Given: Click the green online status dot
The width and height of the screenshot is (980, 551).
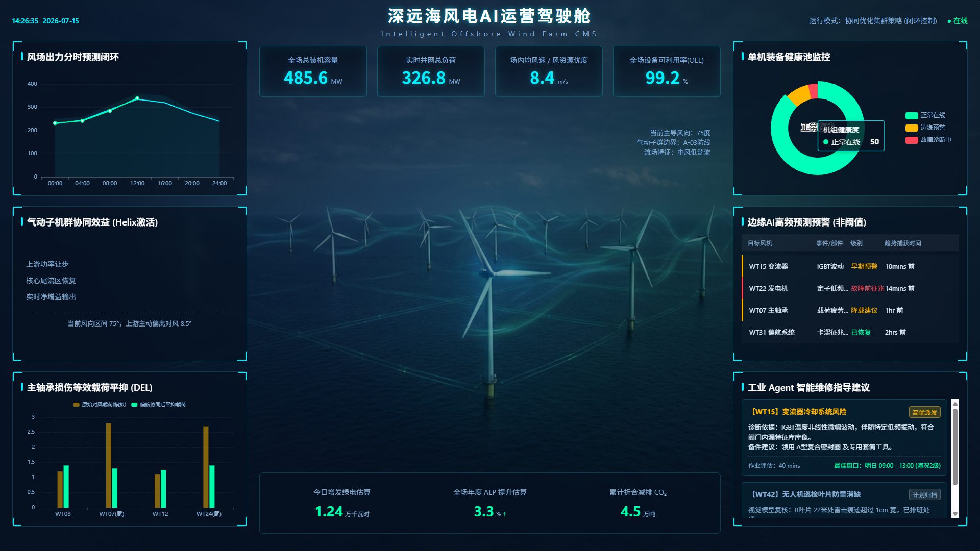Looking at the screenshot, I should click(x=949, y=21).
